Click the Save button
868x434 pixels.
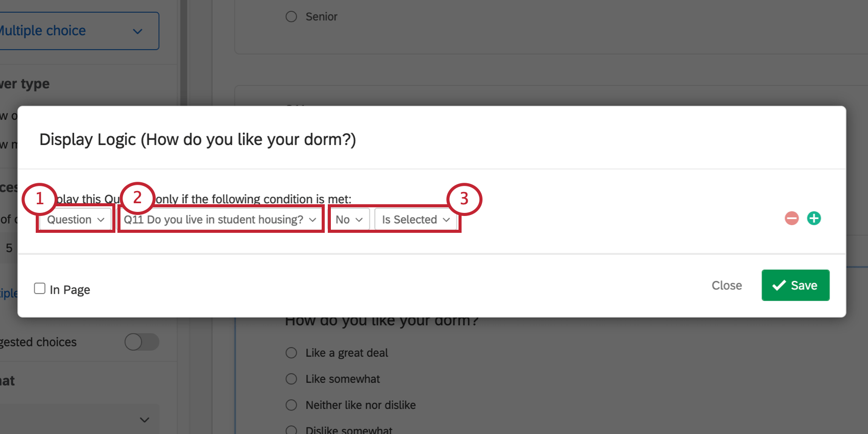795,285
